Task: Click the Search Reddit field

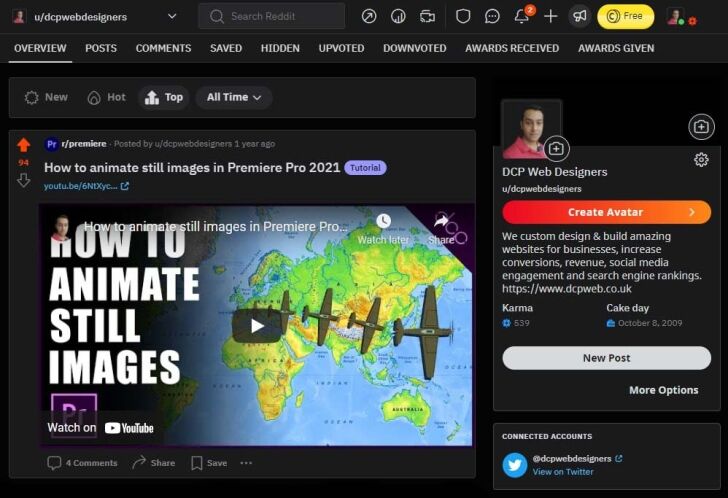Action: click(272, 16)
